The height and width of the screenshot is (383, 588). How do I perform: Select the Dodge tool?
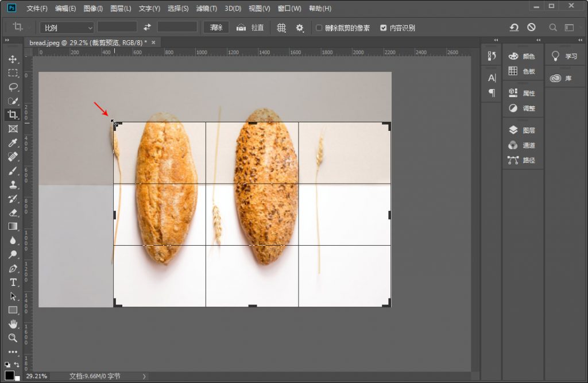(x=13, y=254)
